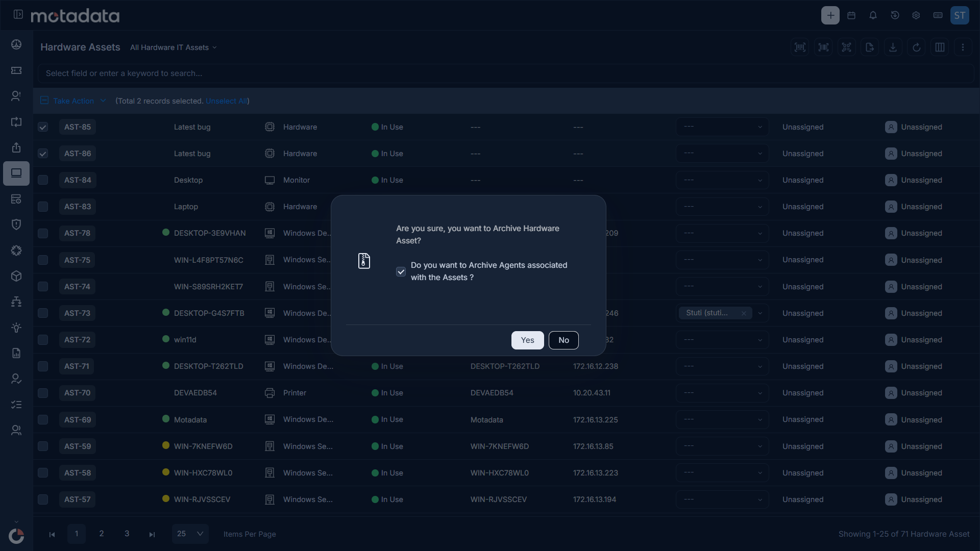
Task: Open the ST user profile avatar
Action: [960, 15]
